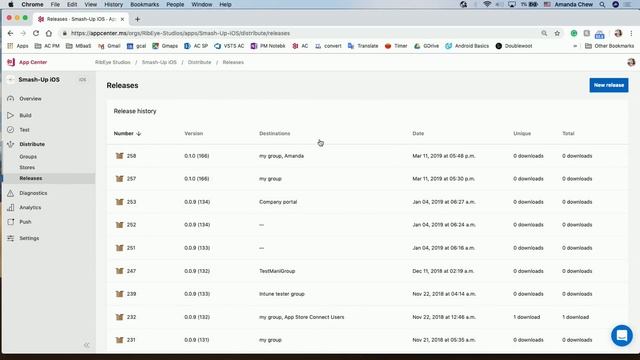Click the address bar URL
640x360 pixels.
click(180, 33)
